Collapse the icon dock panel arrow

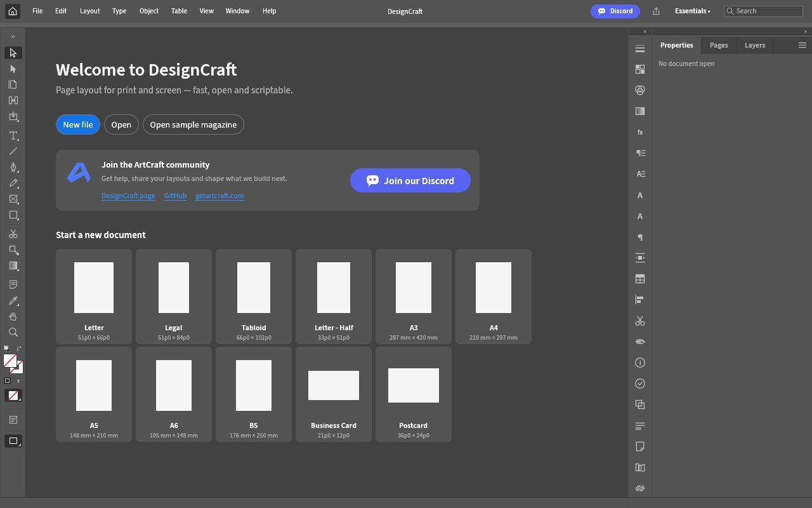coord(645,32)
